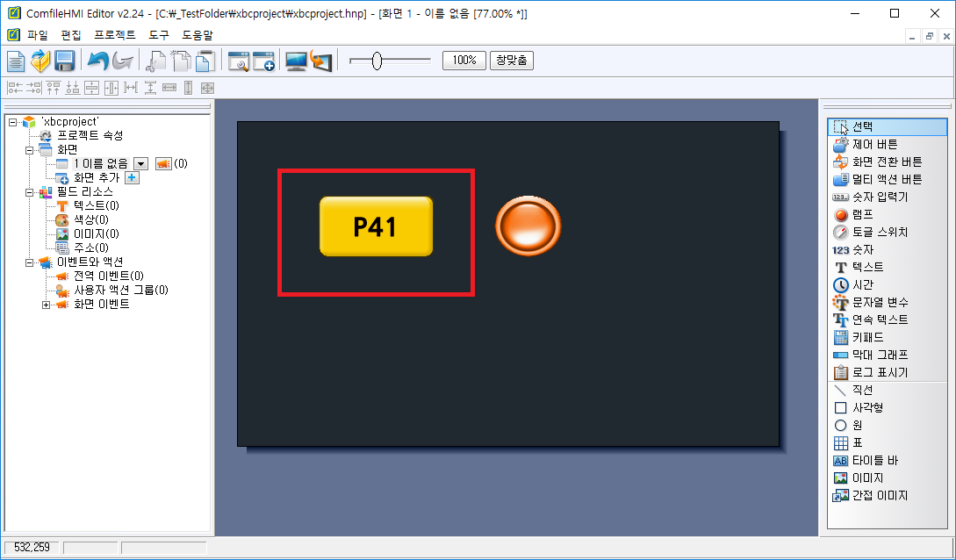
Task: Select the 램프 (lamp) tool
Action: click(x=862, y=214)
